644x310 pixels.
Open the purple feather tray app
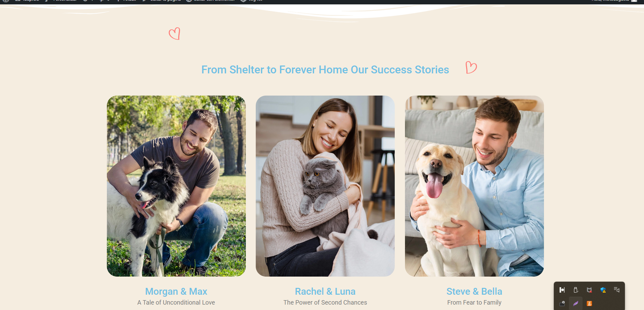[576, 304]
